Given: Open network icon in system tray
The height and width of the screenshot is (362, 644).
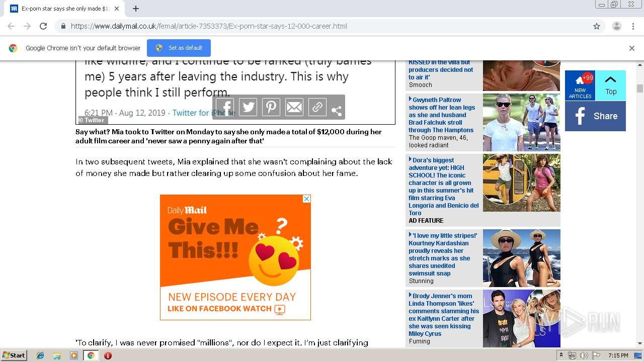Looking at the screenshot, I should click(x=572, y=355).
